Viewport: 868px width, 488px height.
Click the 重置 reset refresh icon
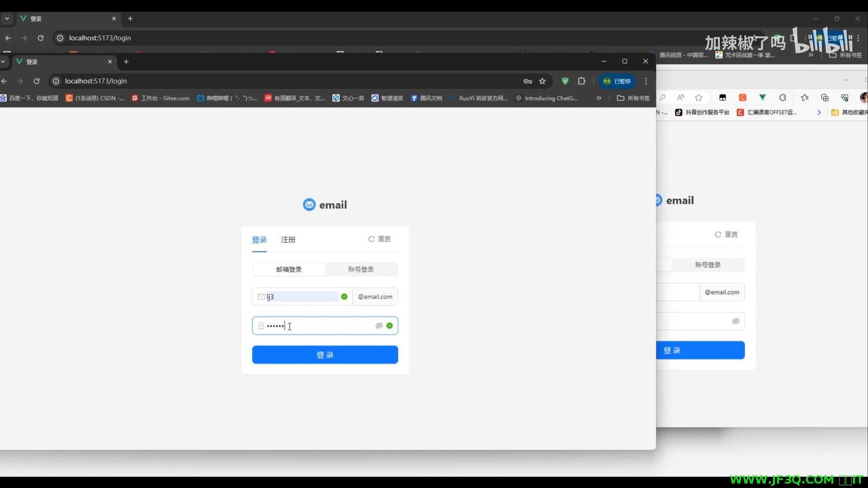(371, 239)
